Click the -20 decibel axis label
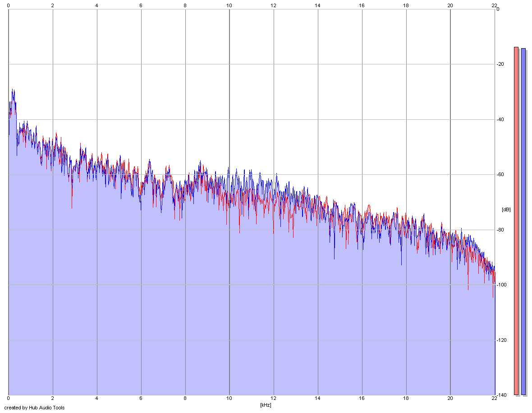Viewport: 532px width, 413px height. (x=500, y=64)
